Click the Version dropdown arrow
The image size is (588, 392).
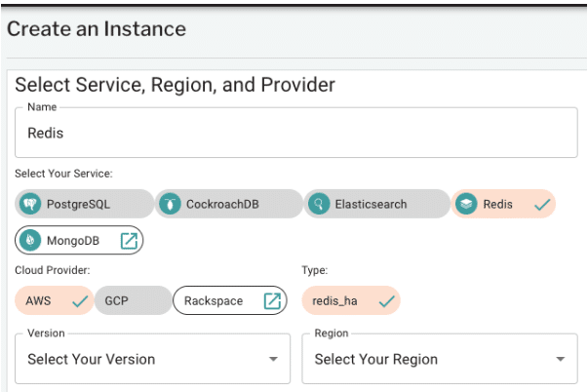[x=272, y=359]
